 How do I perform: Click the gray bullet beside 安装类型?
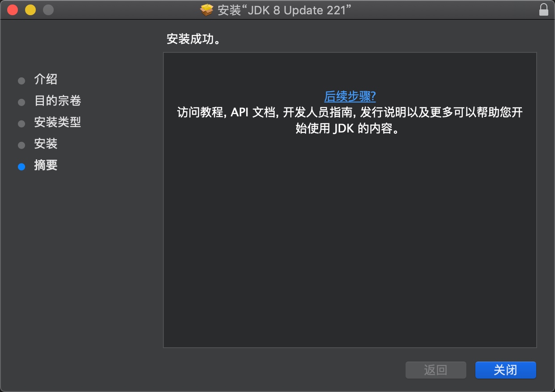(x=21, y=124)
